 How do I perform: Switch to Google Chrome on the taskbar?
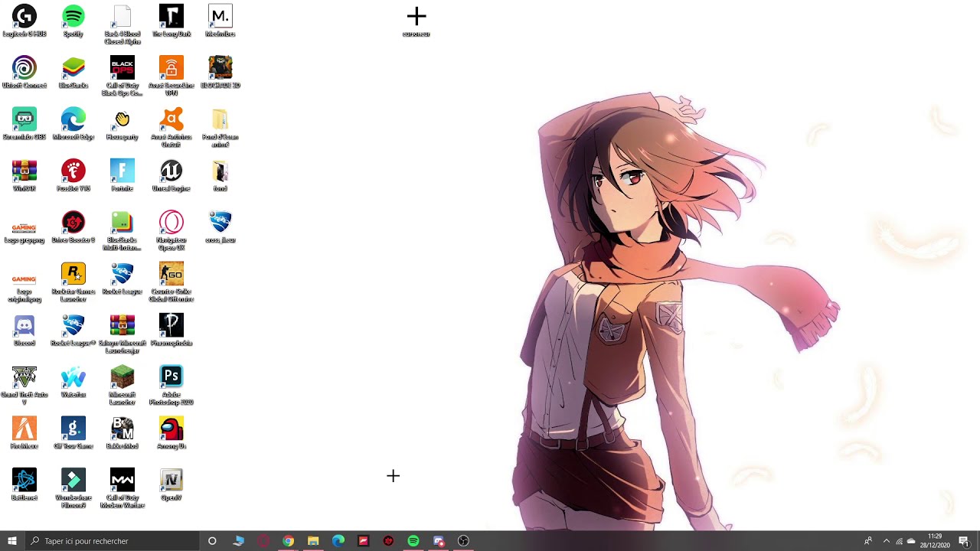pyautogui.click(x=288, y=541)
